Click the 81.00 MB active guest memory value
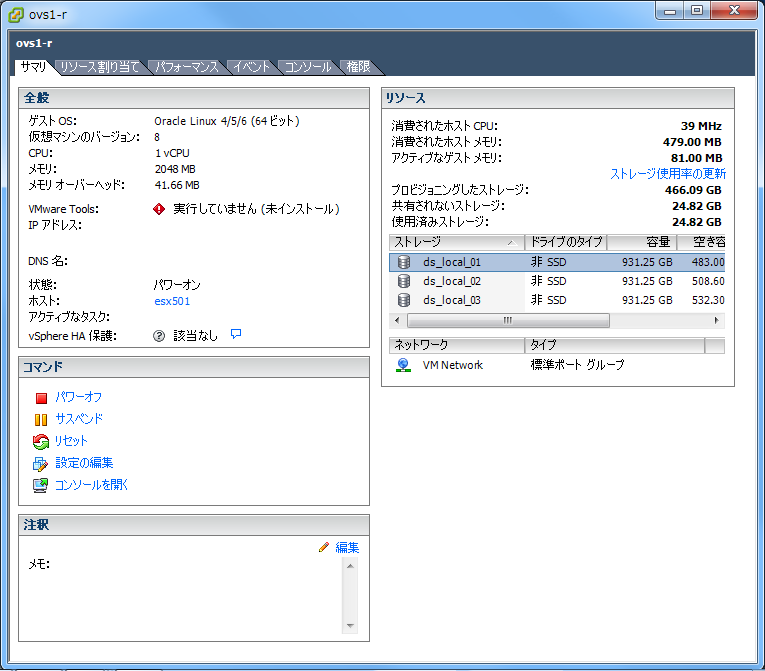This screenshot has width=765, height=671. coord(696,158)
